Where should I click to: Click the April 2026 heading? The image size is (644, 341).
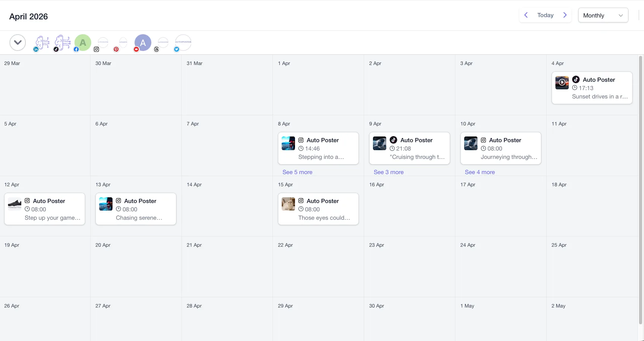[29, 16]
